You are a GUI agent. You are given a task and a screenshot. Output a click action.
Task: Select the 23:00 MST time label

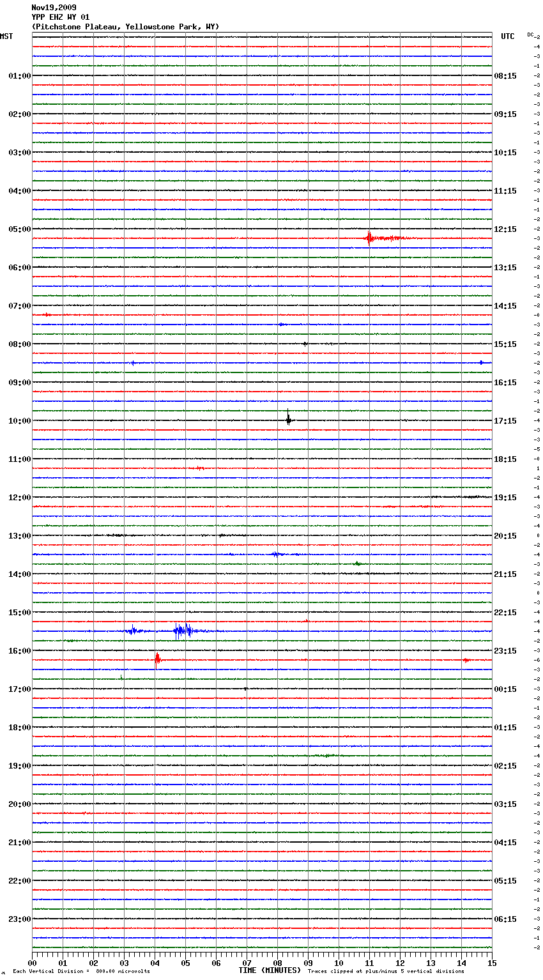[19, 919]
